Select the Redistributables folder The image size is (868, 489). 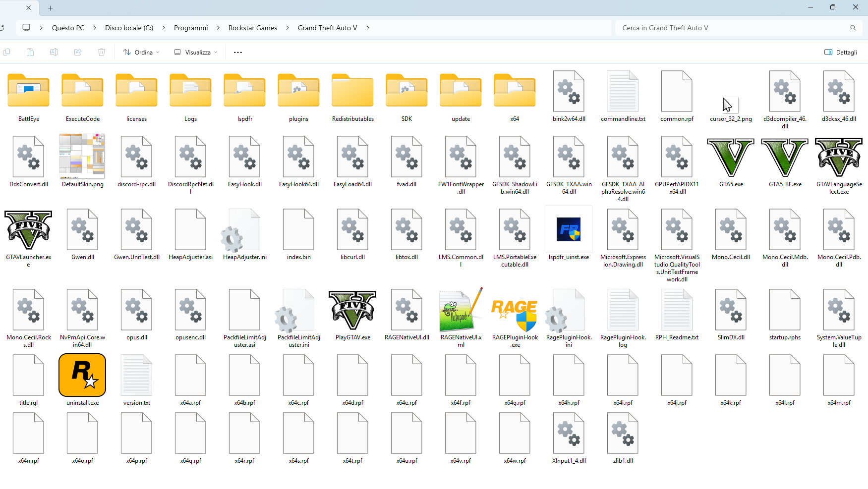click(x=352, y=90)
